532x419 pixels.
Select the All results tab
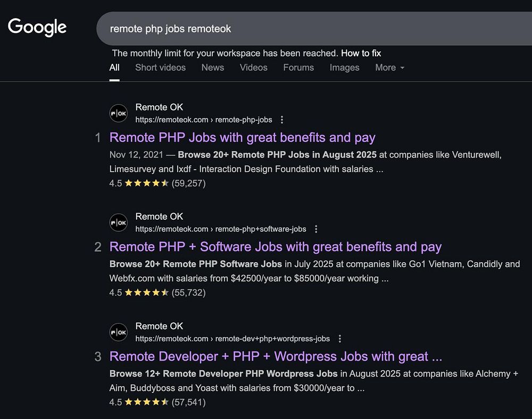tap(114, 68)
